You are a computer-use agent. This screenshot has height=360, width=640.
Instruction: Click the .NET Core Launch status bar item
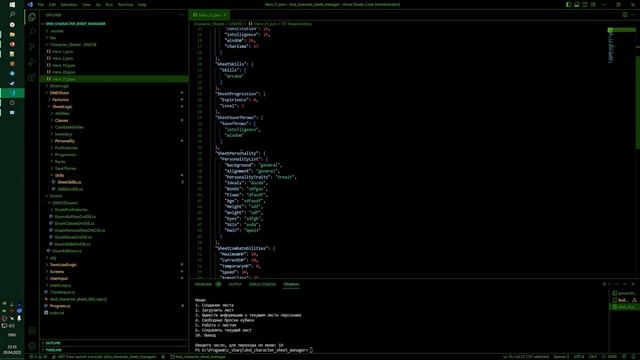(x=105, y=357)
